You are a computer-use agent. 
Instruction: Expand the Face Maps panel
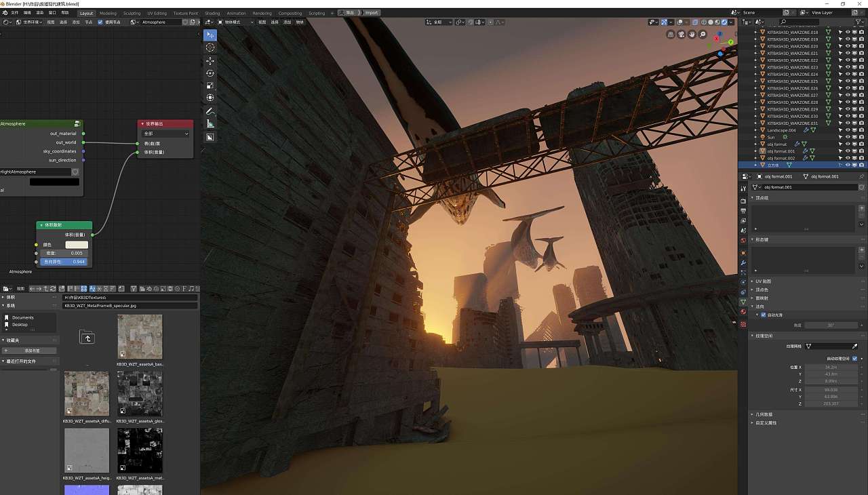(763, 298)
